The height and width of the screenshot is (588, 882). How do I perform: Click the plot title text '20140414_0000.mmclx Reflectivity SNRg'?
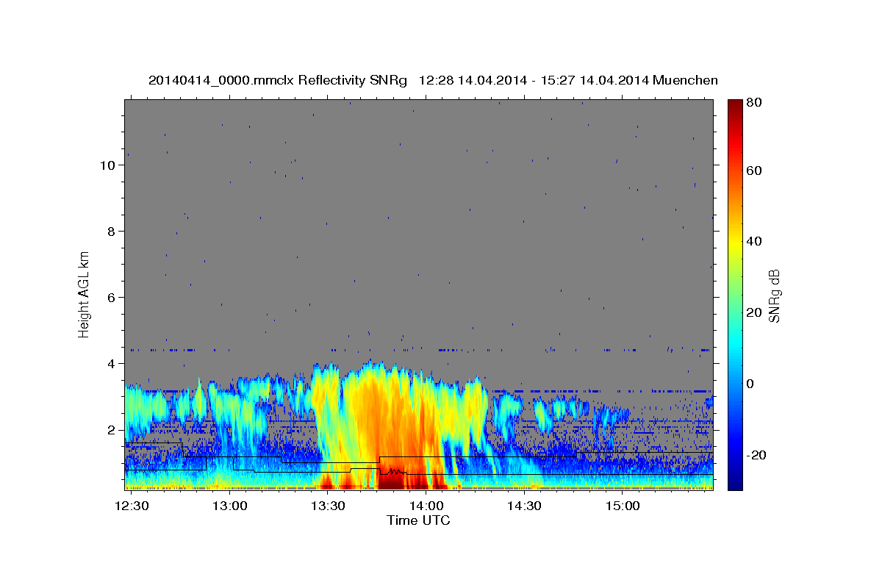point(278,80)
